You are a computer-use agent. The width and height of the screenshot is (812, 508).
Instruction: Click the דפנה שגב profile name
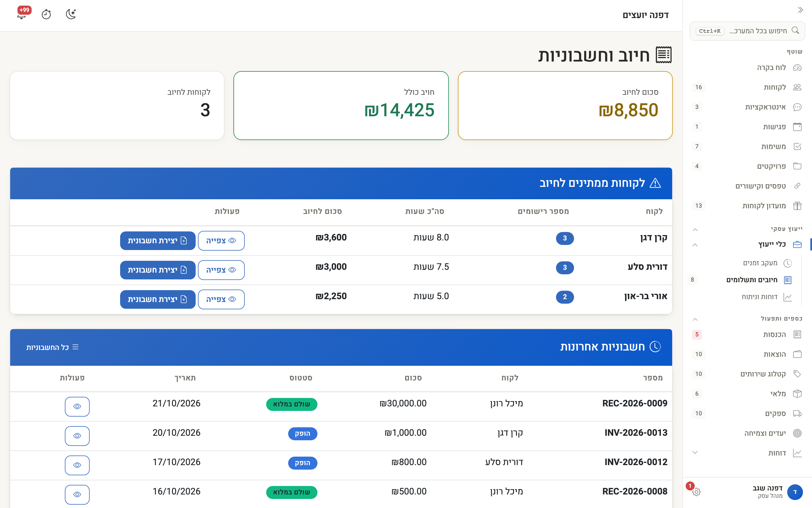[x=767, y=488]
